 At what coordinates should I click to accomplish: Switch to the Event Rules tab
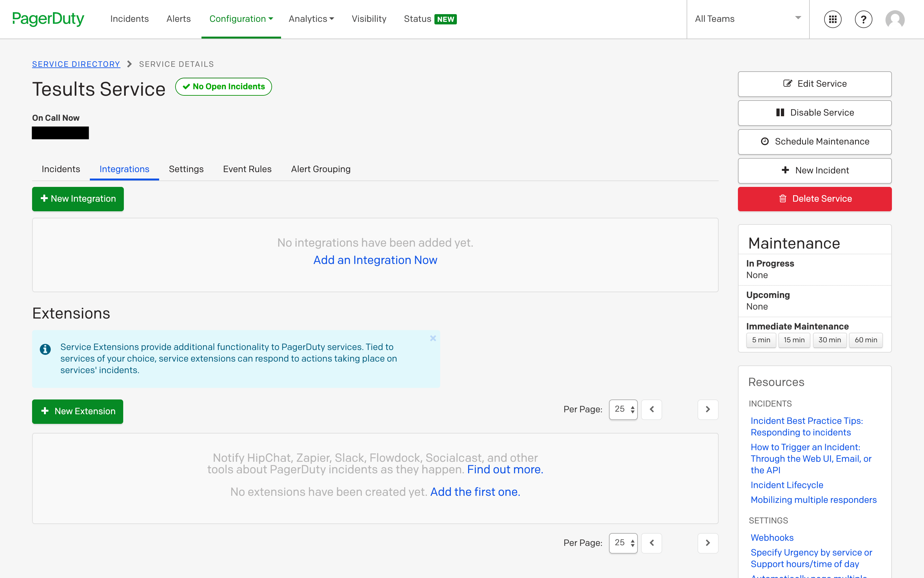247,169
